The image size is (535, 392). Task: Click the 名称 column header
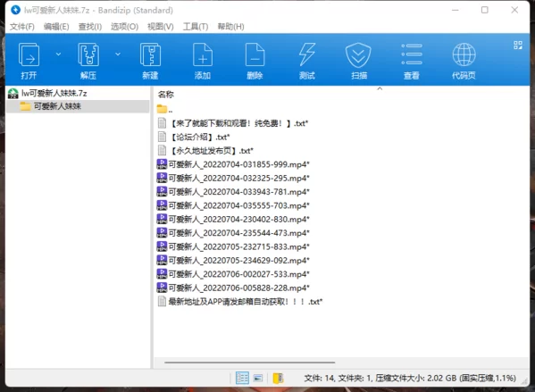tap(166, 95)
